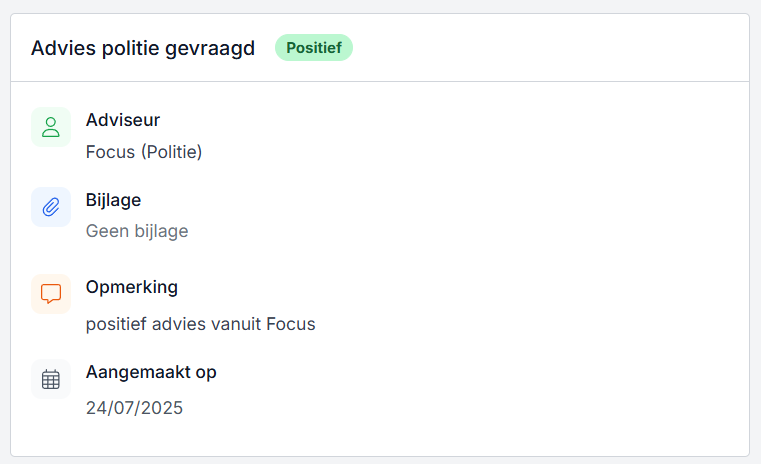Click the grey calendar icon

click(51, 379)
